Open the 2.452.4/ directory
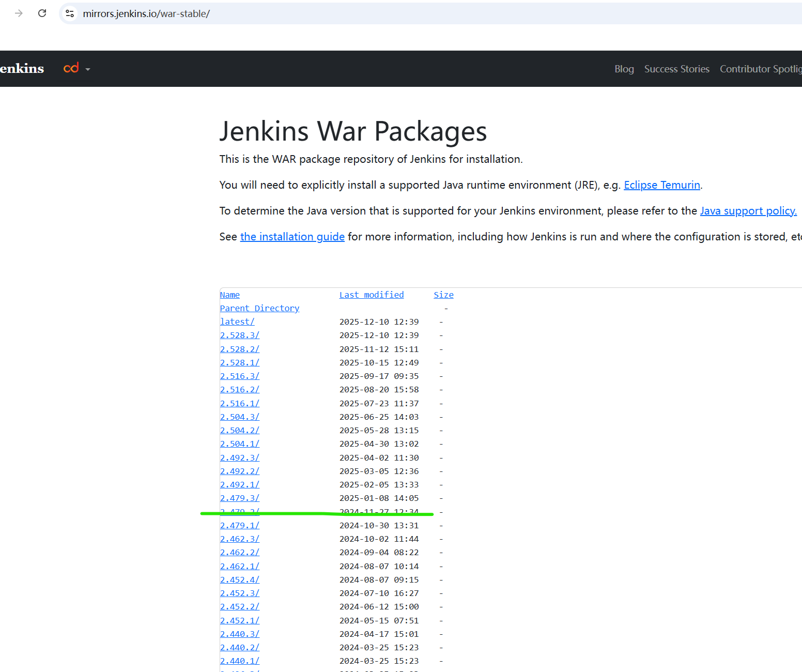 pyautogui.click(x=240, y=579)
